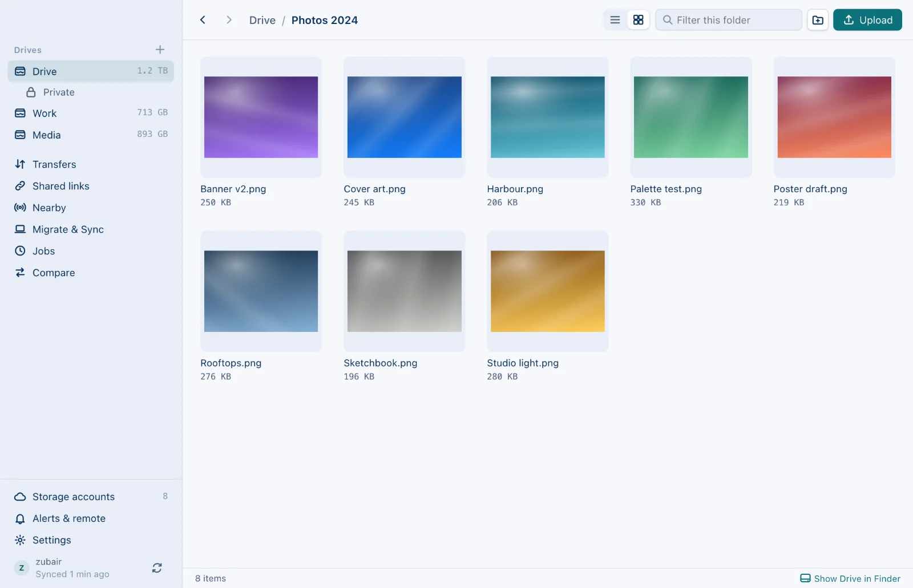Select the Poster draft.png thumbnail
The image size is (913, 588).
tap(834, 117)
